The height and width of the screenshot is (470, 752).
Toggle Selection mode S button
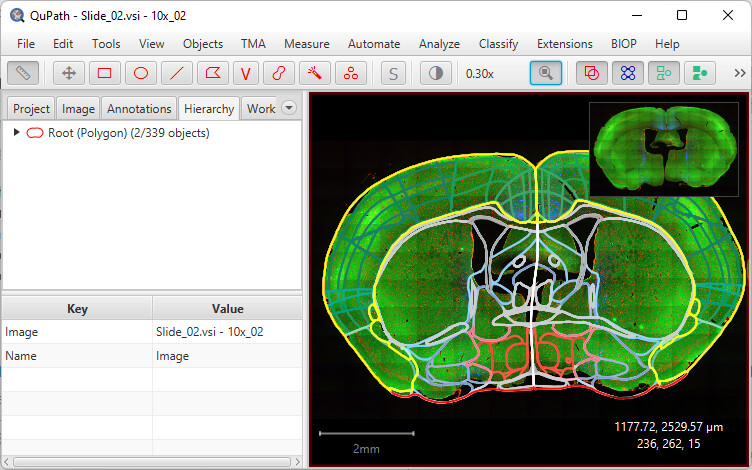pos(393,73)
